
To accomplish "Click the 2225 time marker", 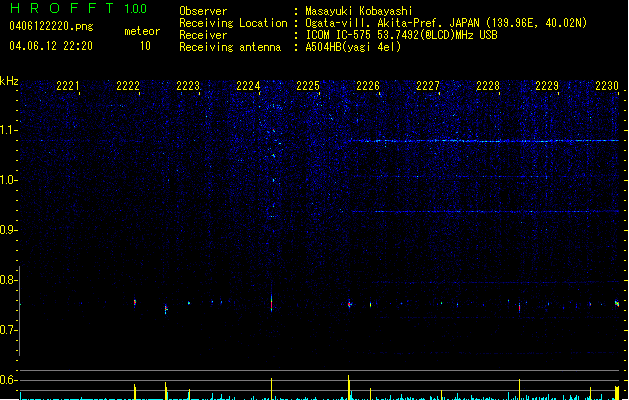I will click(x=308, y=85).
